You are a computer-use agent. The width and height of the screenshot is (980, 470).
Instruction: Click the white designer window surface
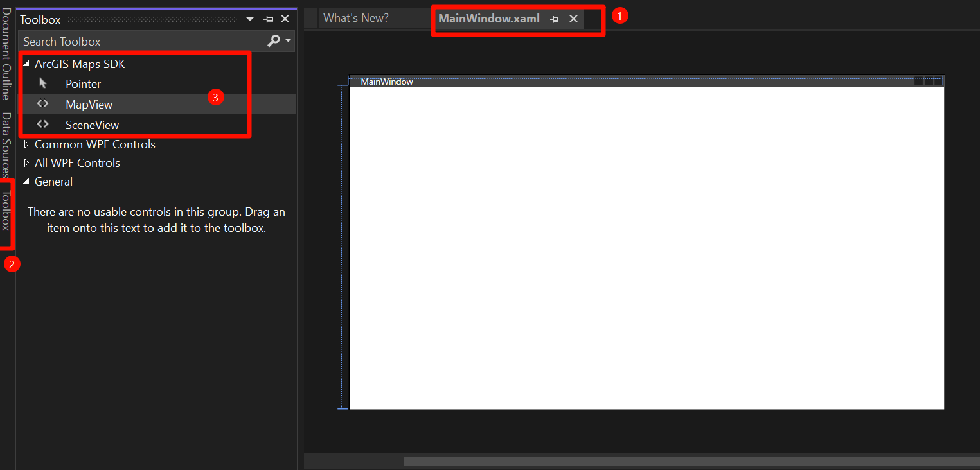[x=646, y=248]
